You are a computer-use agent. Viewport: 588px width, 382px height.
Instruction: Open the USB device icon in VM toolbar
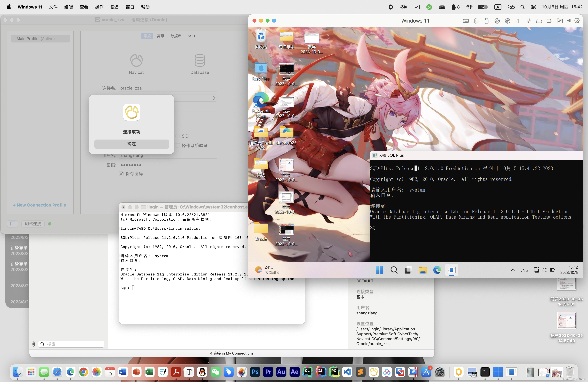(486, 21)
